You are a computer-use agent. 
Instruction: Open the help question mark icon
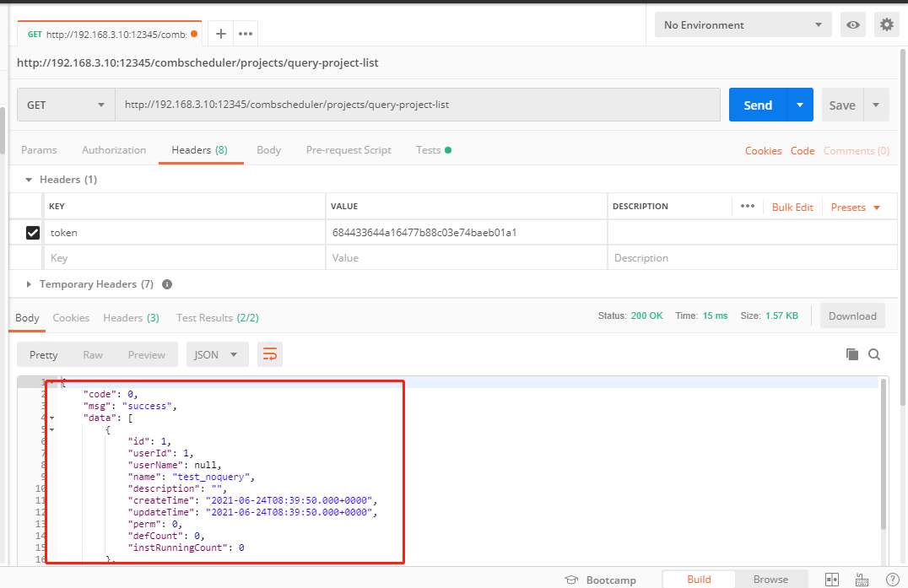[x=892, y=580]
